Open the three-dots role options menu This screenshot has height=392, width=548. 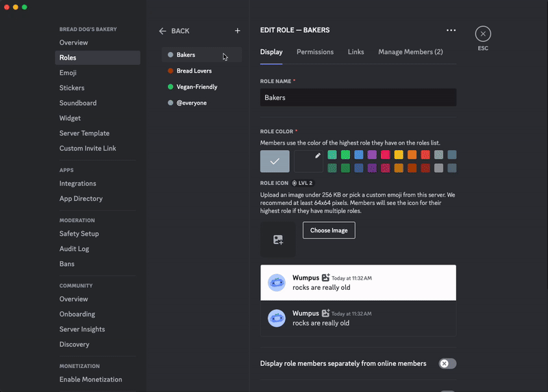(x=451, y=30)
